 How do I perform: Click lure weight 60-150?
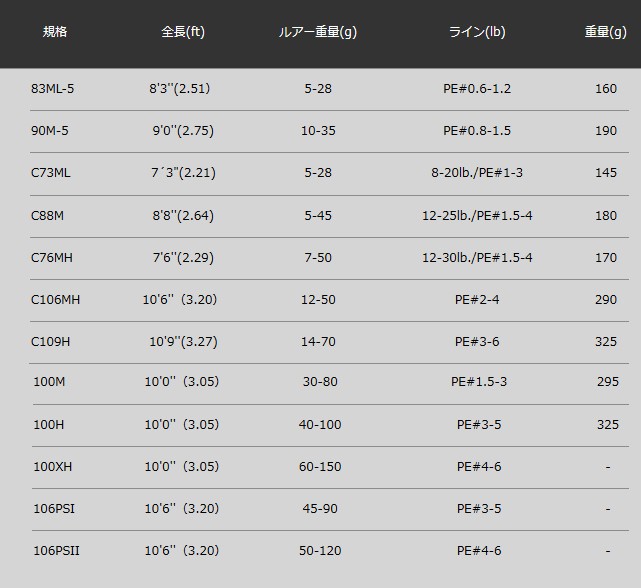coord(320,467)
